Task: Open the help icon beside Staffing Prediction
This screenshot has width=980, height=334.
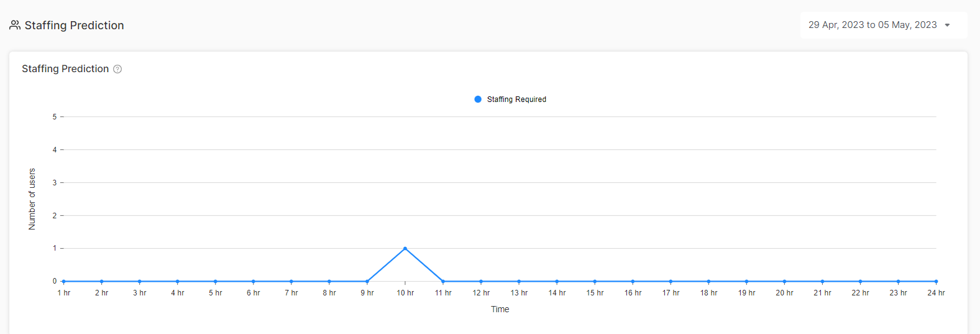Action: 117,69
